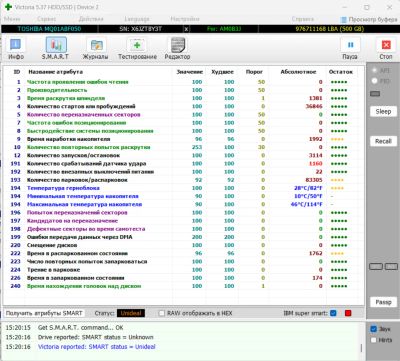Open the Справка help menu
The height and width of the screenshot is (361, 400).
click(303, 19)
